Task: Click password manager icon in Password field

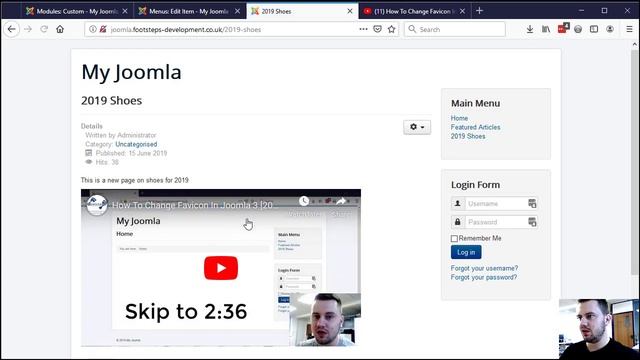Action: click(532, 222)
